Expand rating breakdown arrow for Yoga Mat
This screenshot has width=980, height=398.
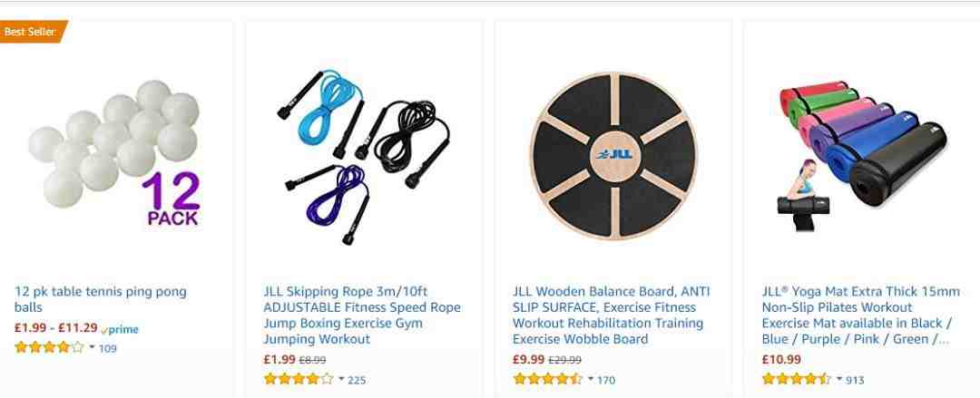click(x=840, y=379)
